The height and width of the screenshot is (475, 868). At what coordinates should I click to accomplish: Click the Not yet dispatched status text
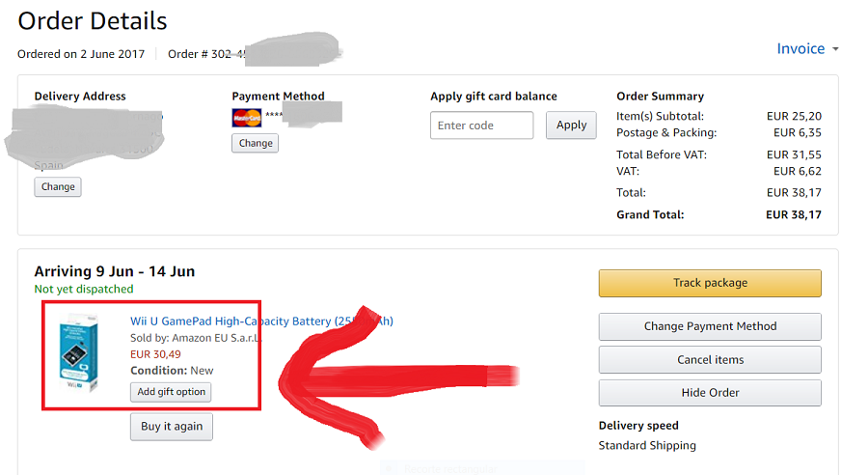[x=84, y=289]
